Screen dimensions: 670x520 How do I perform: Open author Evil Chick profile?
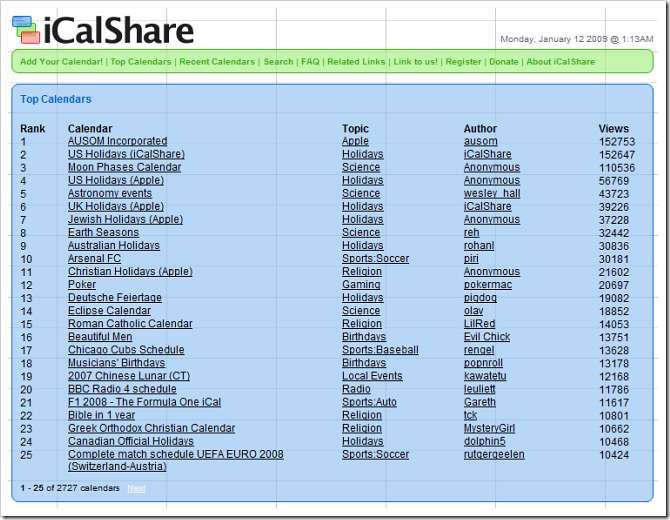(487, 337)
